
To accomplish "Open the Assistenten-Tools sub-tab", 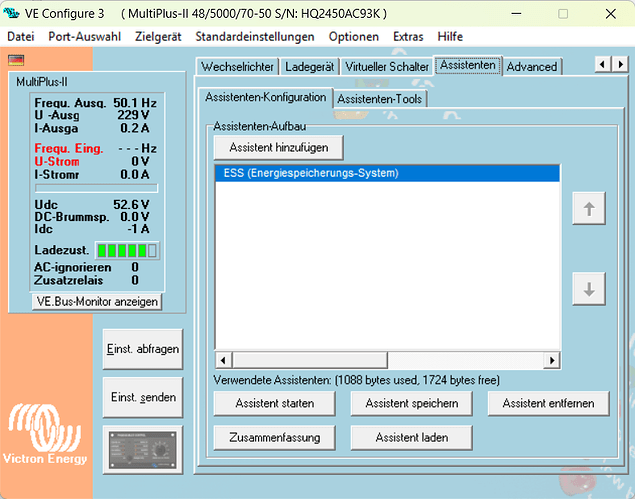I will tap(379, 99).
